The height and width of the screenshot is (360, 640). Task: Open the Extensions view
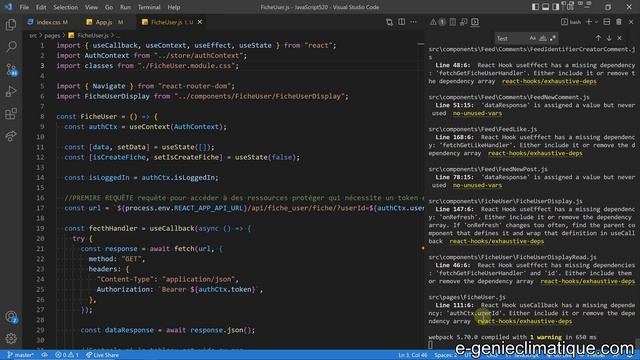point(11,113)
